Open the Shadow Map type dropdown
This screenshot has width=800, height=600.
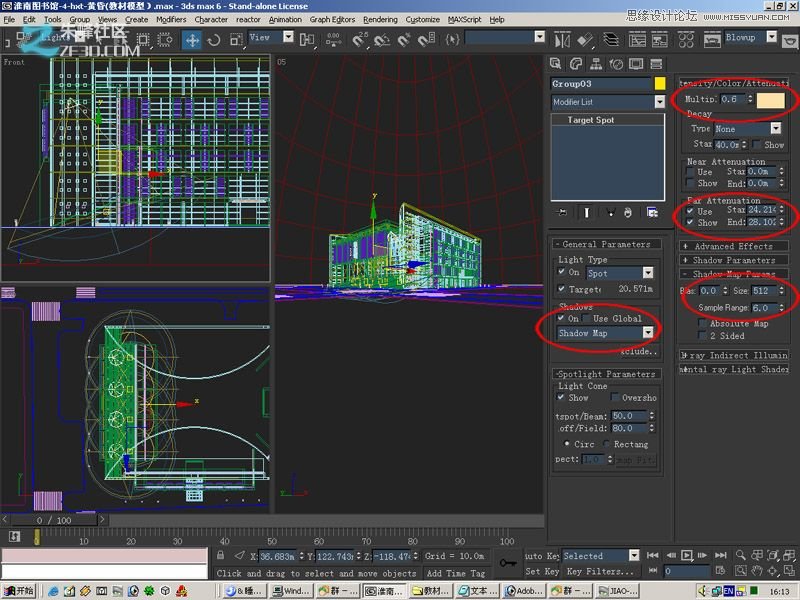pyautogui.click(x=648, y=333)
